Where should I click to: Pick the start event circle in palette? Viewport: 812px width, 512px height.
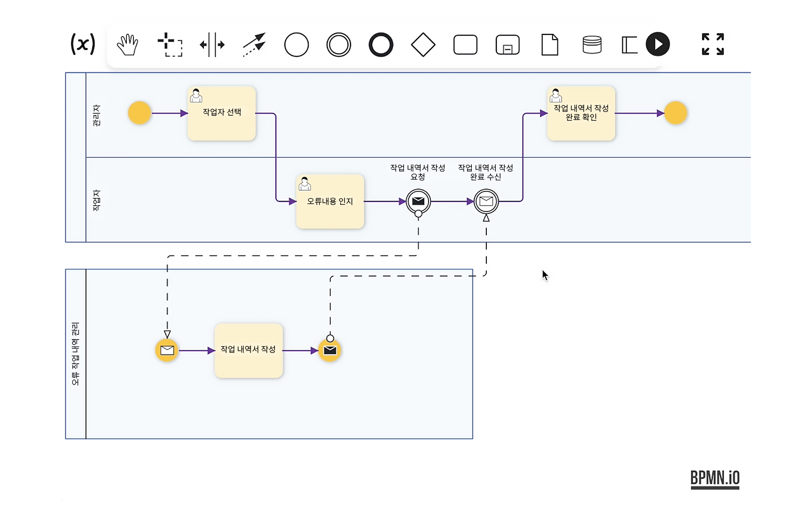coord(297,45)
